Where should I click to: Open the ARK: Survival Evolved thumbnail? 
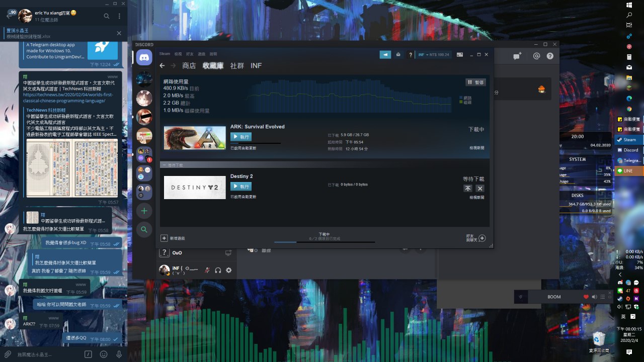[195, 138]
